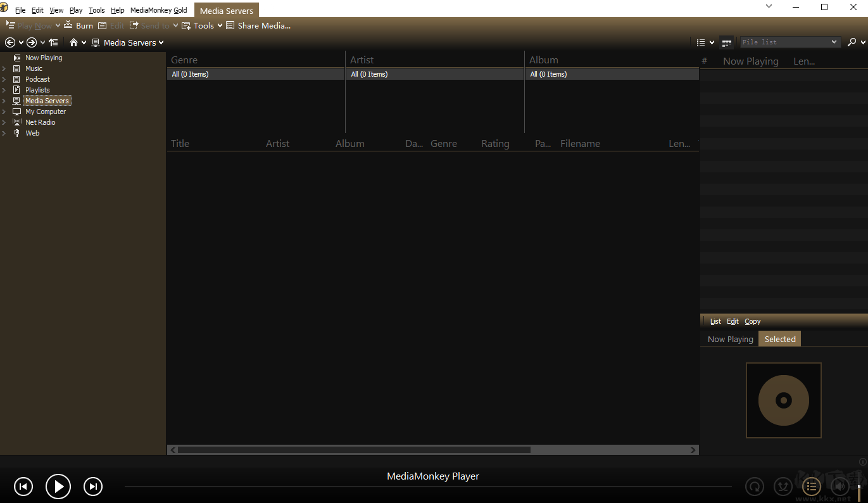Click the Previous track button

23,487
